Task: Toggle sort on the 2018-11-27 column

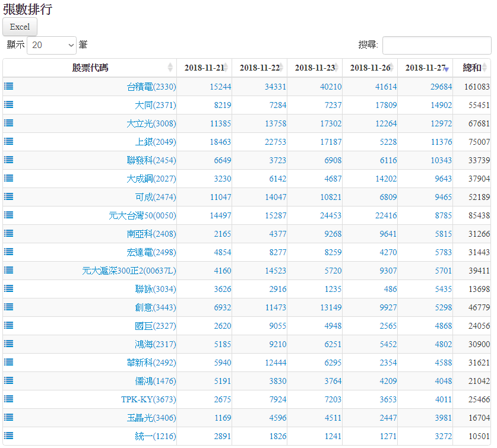Action: [425, 68]
